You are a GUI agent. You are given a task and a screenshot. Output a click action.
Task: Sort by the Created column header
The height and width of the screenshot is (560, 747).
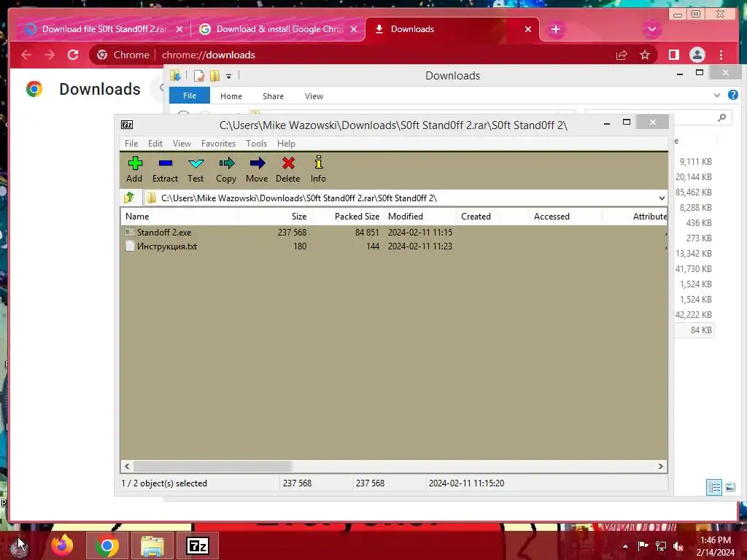click(493, 216)
